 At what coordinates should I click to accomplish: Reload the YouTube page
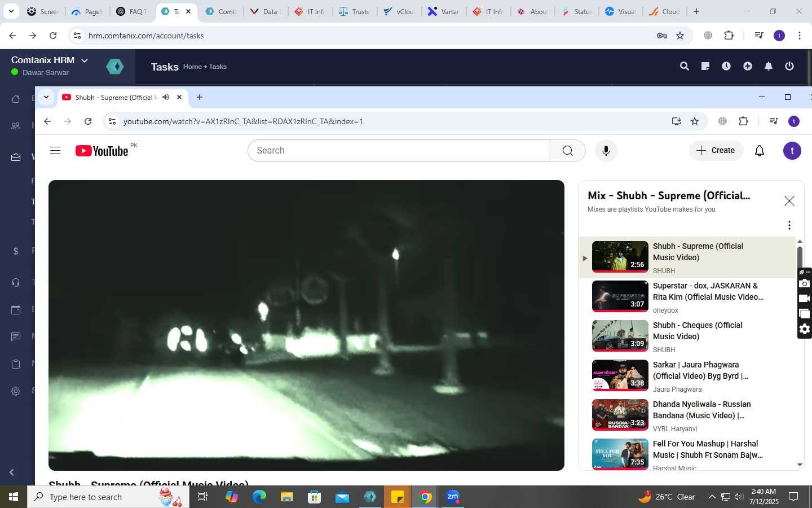(x=88, y=121)
